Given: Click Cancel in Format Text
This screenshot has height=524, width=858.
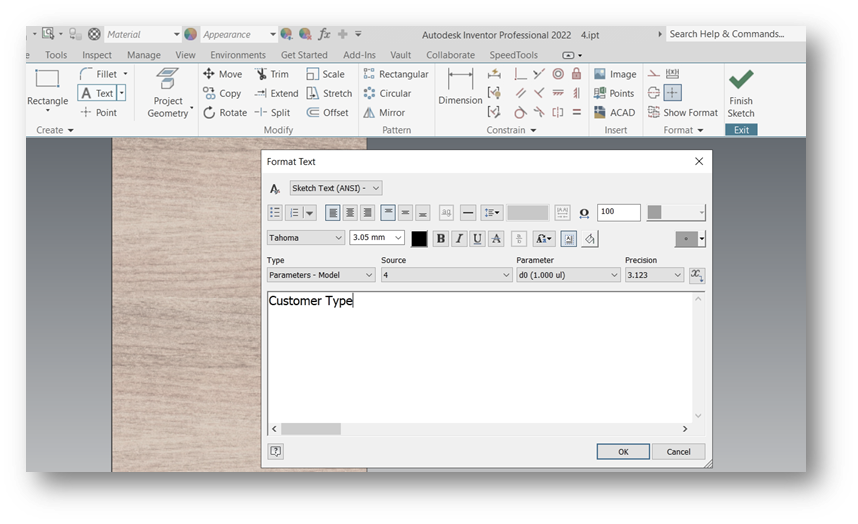Looking at the screenshot, I should (x=679, y=452).
